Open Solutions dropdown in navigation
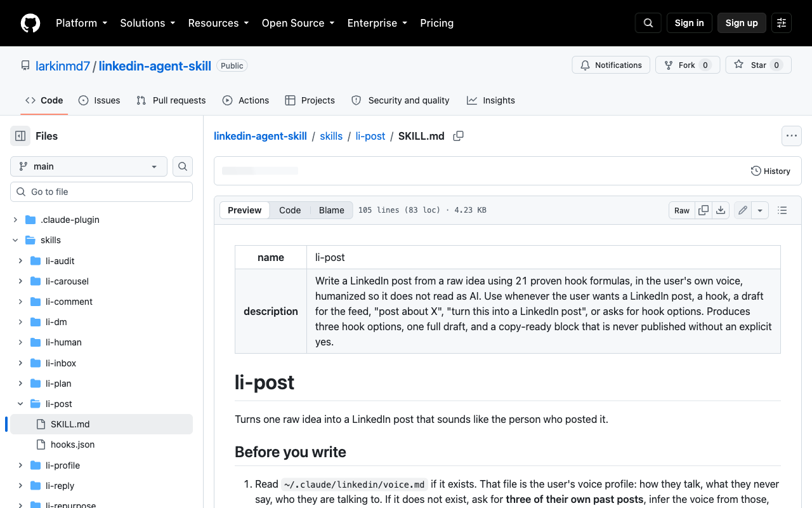The height and width of the screenshot is (508, 812). click(x=147, y=23)
